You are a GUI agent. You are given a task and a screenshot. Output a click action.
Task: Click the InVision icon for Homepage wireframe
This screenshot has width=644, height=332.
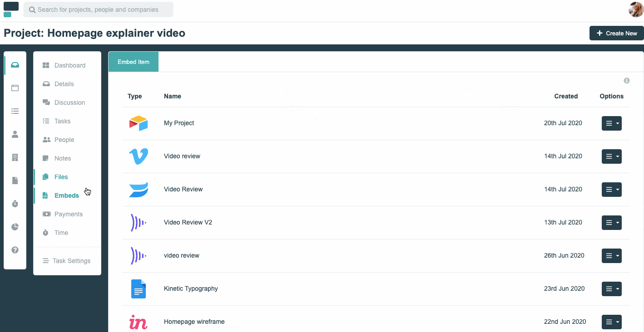(139, 322)
